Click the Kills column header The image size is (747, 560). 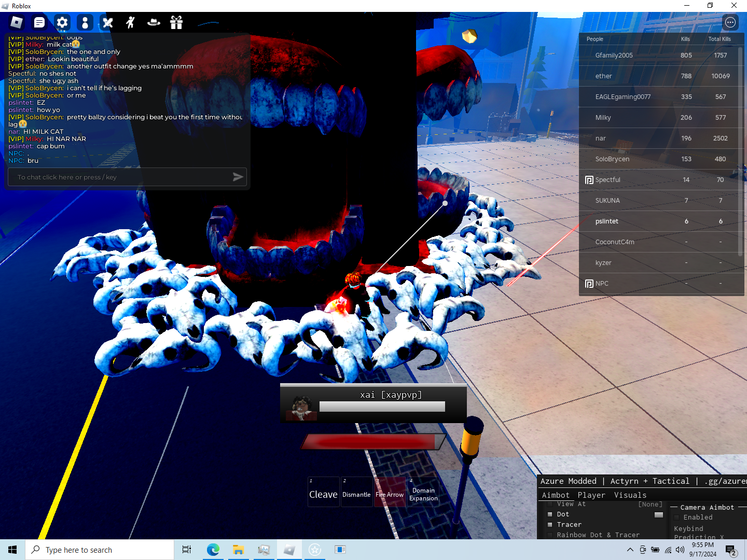tap(685, 39)
